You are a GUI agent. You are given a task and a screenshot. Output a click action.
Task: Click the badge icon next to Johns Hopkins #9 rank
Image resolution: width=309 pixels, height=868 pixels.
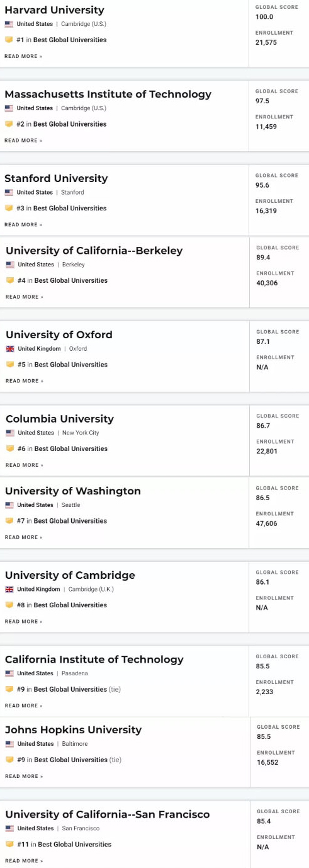point(9,760)
